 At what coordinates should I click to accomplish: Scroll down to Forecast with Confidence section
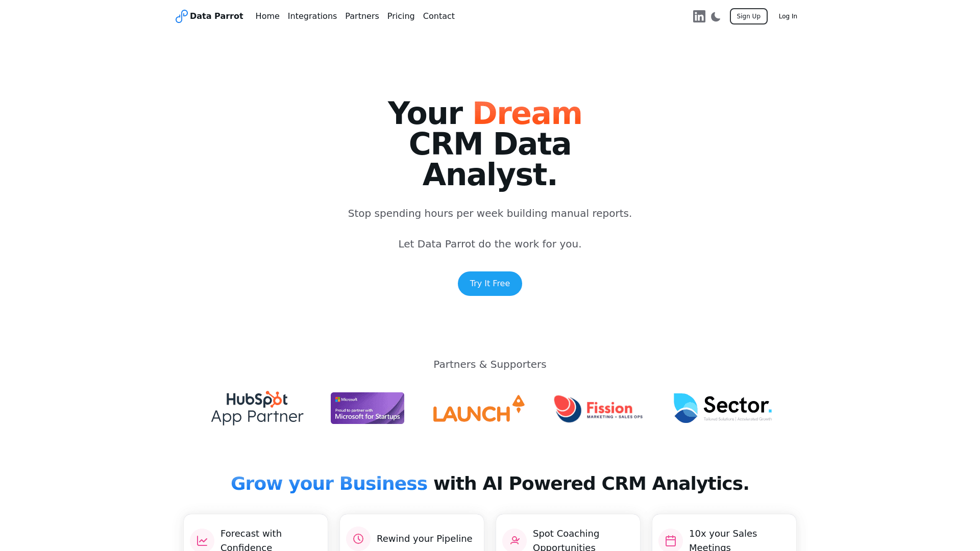tap(255, 539)
